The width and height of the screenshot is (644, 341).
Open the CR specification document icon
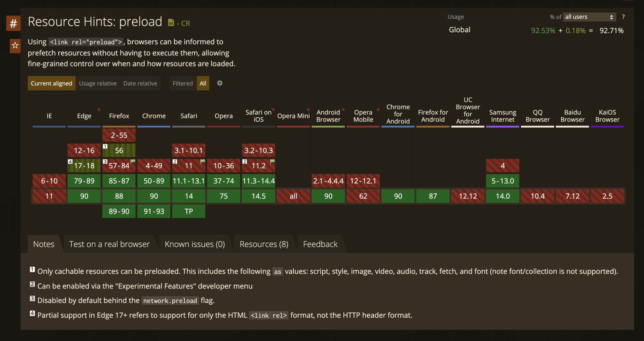(x=171, y=22)
